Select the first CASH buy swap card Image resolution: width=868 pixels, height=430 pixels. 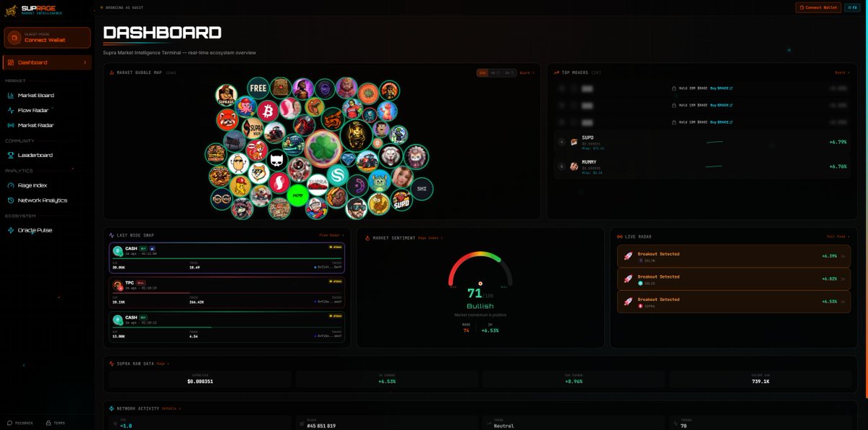pos(227,258)
